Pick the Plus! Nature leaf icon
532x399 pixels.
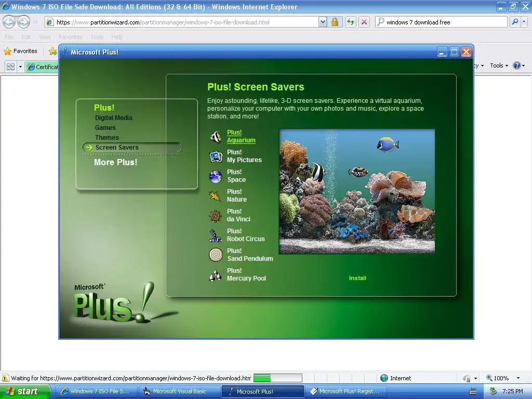coord(216,196)
